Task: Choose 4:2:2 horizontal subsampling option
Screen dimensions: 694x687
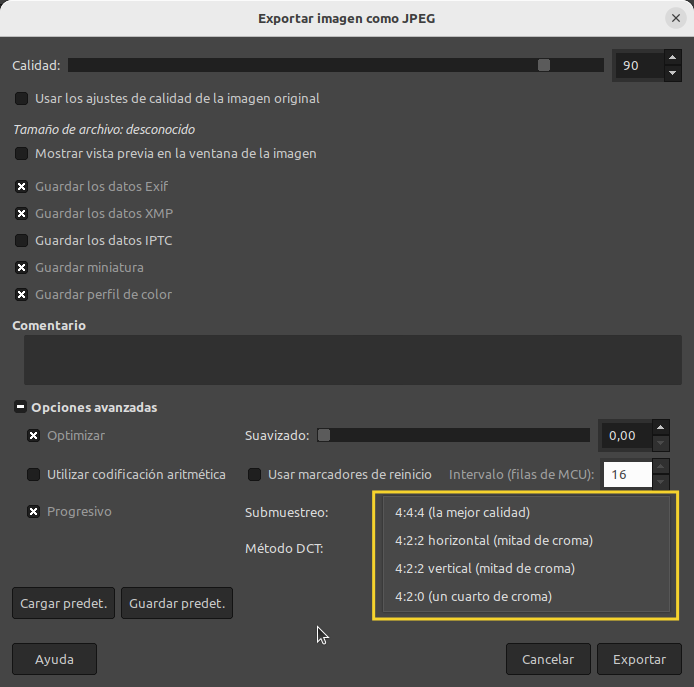Action: pos(493,540)
